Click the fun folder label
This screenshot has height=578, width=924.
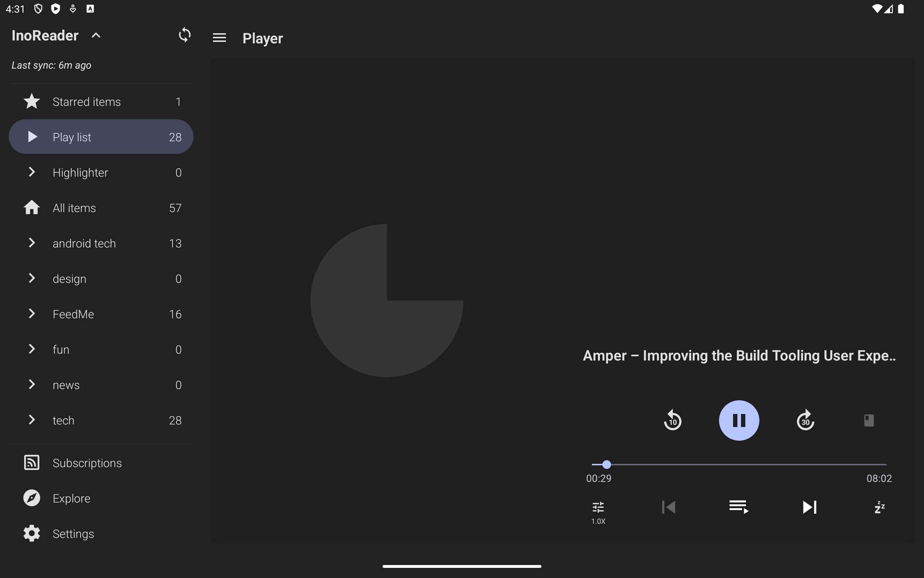pyautogui.click(x=61, y=350)
